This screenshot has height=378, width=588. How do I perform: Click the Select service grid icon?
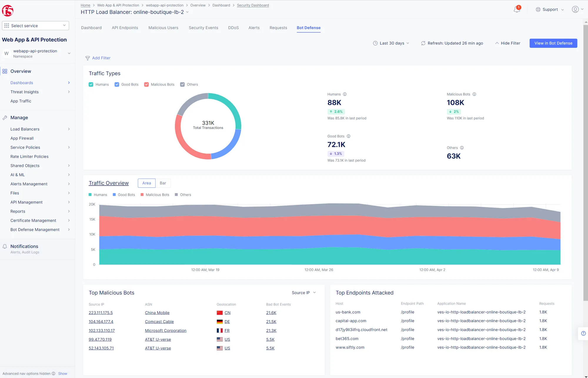pos(6,26)
